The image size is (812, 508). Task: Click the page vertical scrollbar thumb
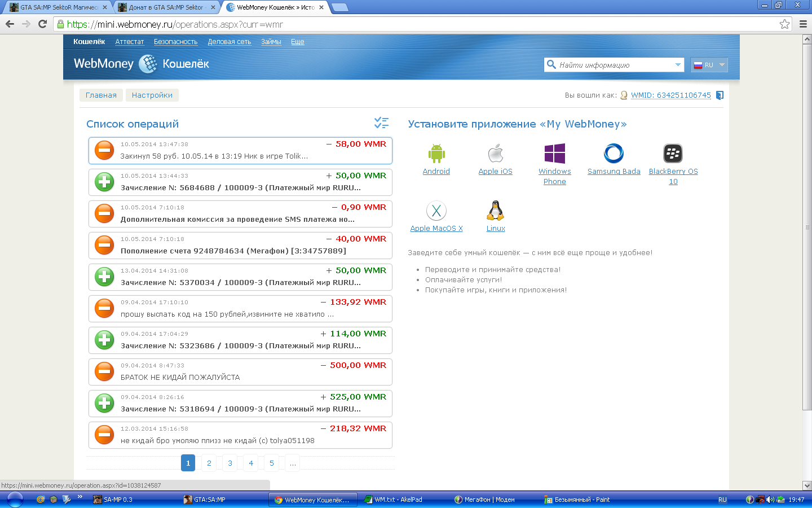click(807, 227)
